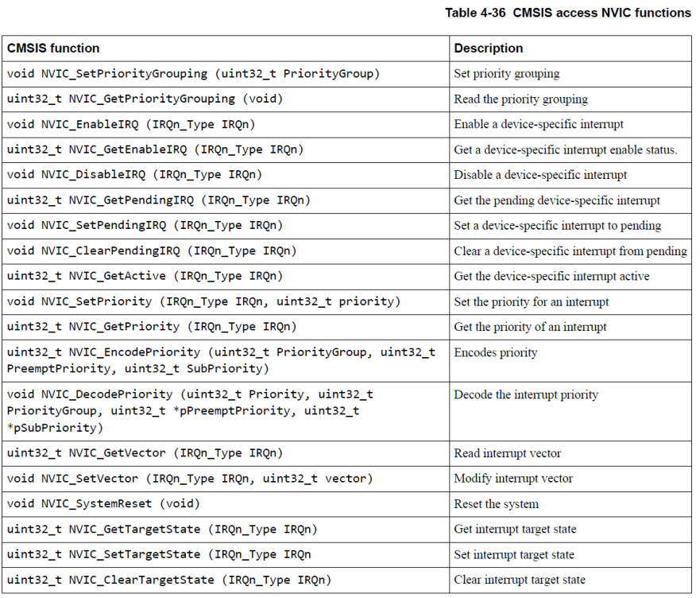
Task: Click the NVIC_SetPriorityGrouping function cell
Action: click(x=193, y=74)
